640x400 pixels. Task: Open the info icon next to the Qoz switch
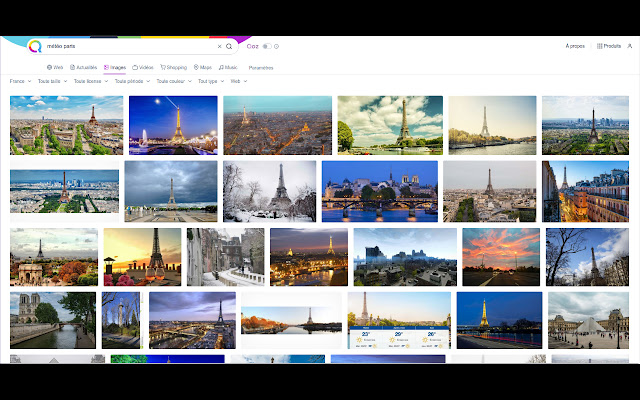276,47
